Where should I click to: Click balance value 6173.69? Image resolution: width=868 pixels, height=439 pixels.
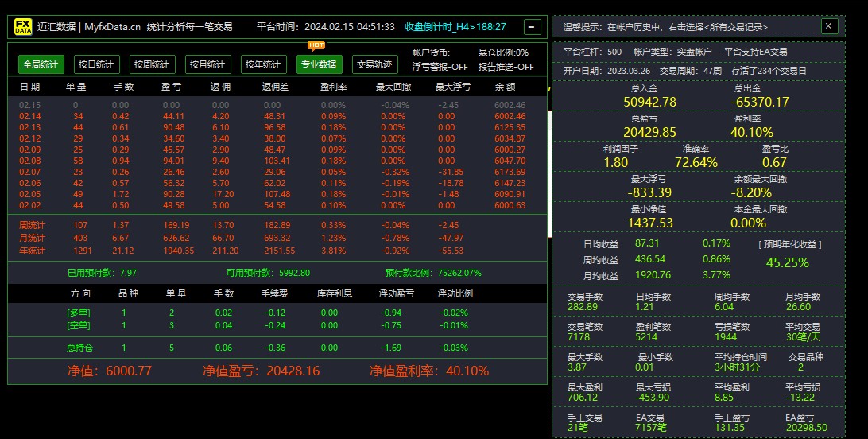(x=510, y=172)
